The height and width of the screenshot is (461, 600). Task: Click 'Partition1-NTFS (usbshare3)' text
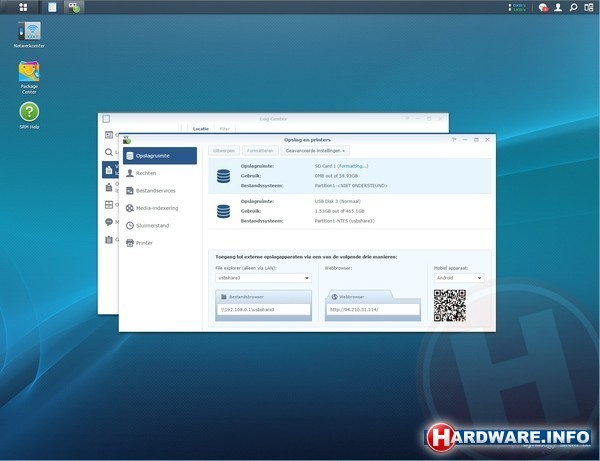point(345,221)
